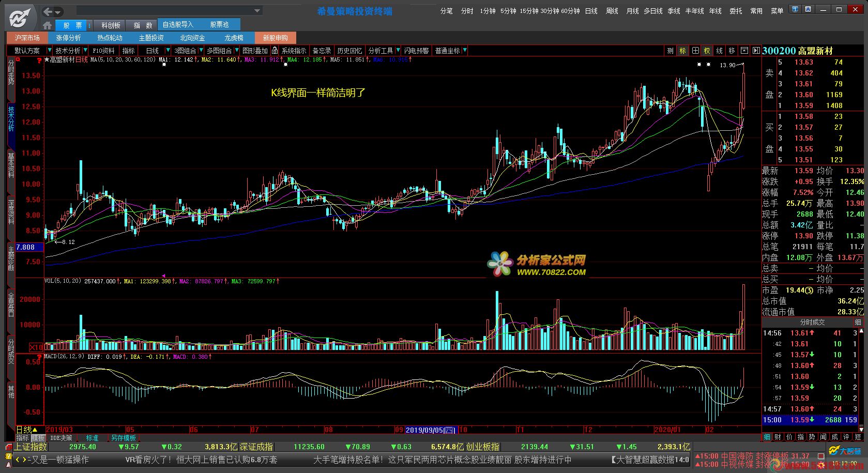Open the home icon
This screenshot has height=473, width=868.
click(48, 25)
